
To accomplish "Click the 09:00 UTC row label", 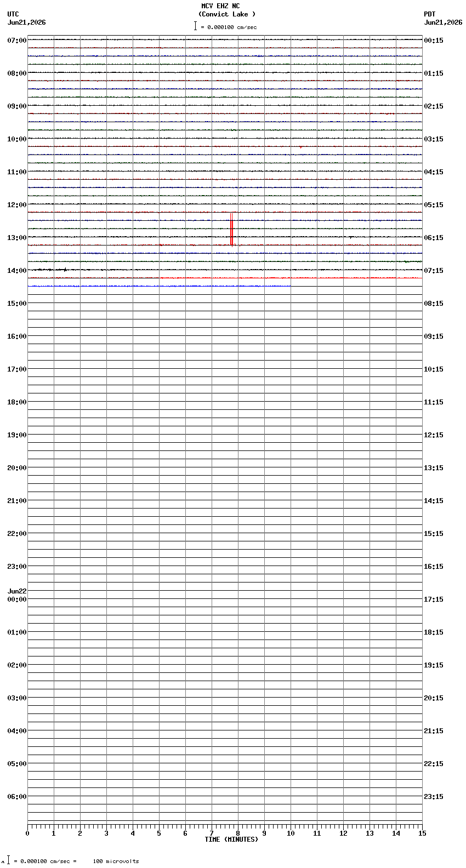I will tap(17, 106).
